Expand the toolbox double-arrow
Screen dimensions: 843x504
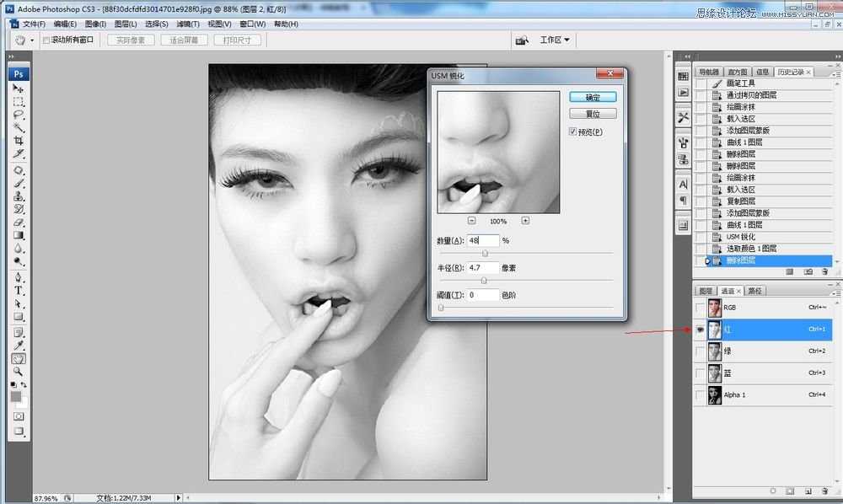tap(11, 56)
